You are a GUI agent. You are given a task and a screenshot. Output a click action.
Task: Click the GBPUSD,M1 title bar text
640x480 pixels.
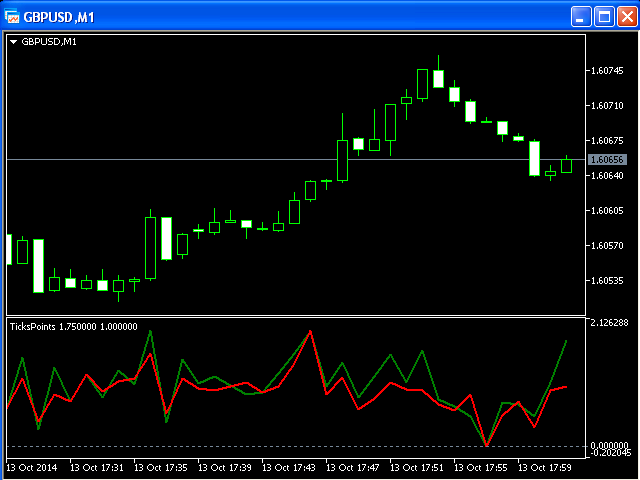[x=60, y=16]
